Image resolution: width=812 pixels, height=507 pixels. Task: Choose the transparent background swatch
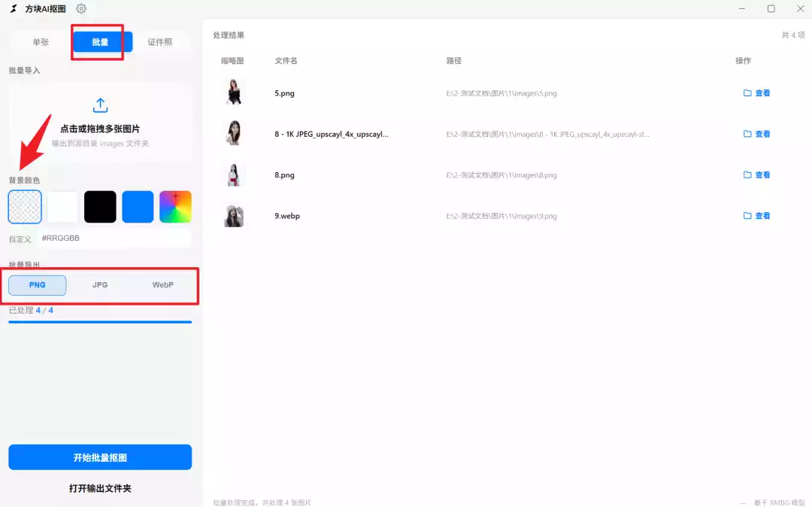tap(25, 207)
